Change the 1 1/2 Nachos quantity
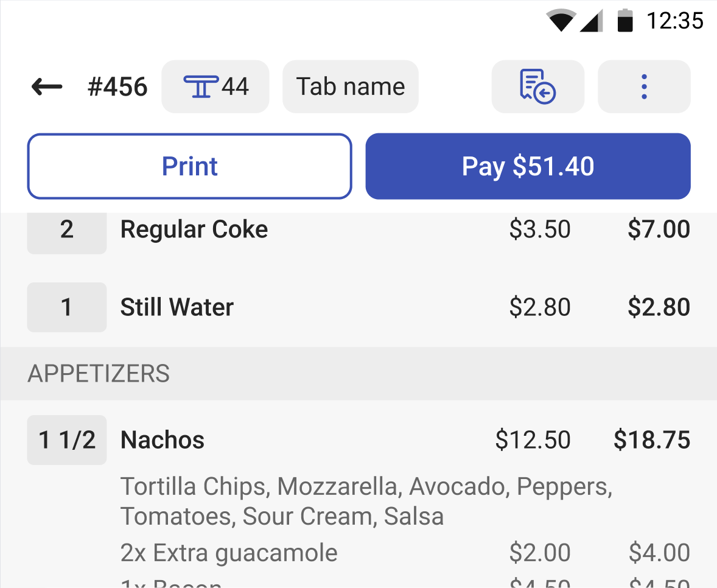 click(x=67, y=440)
